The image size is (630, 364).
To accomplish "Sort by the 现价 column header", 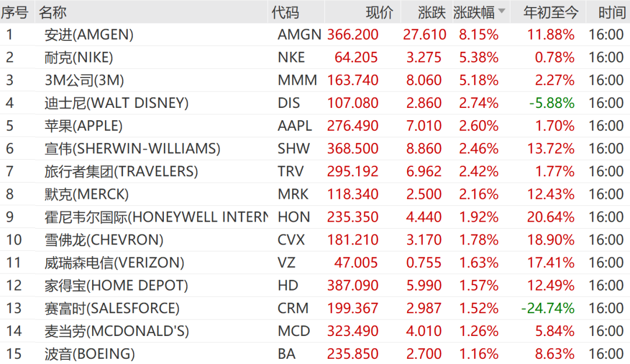I will (x=380, y=12).
